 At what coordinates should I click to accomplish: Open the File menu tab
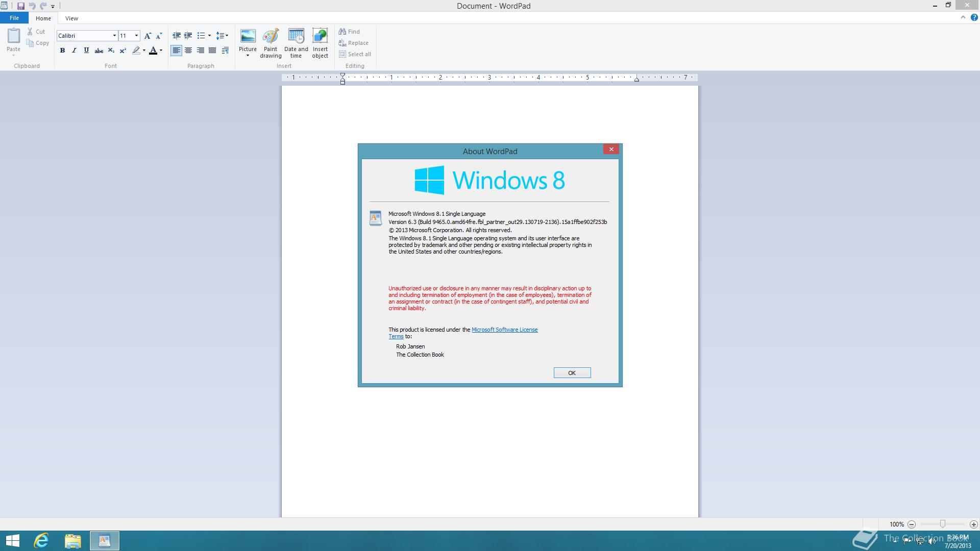[x=14, y=18]
